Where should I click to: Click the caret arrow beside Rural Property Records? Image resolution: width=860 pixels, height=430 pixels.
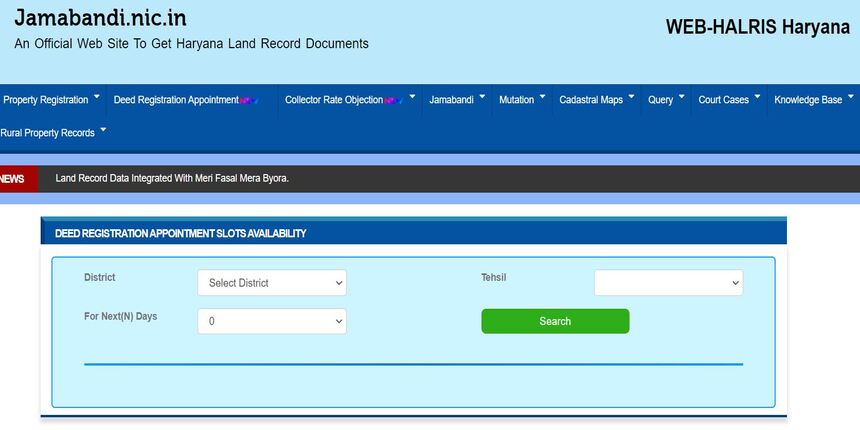(103, 130)
